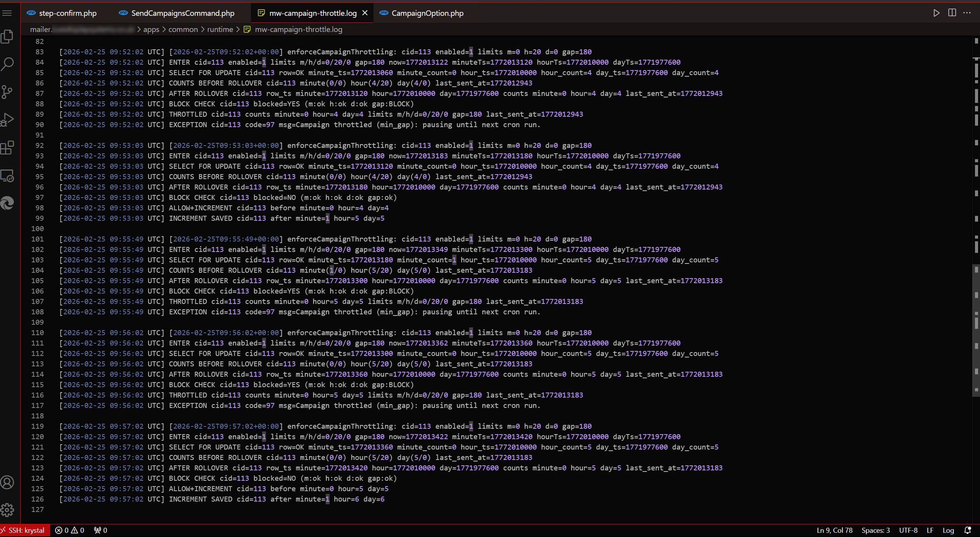Open the Accounts icon in the activity bar
Viewport: 980px width, 537px height.
[x=7, y=482]
